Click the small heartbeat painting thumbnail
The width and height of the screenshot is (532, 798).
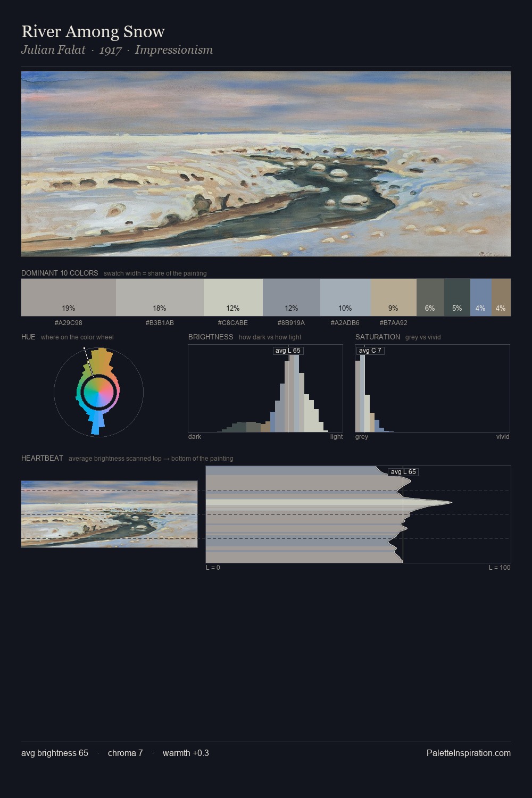[x=109, y=514]
